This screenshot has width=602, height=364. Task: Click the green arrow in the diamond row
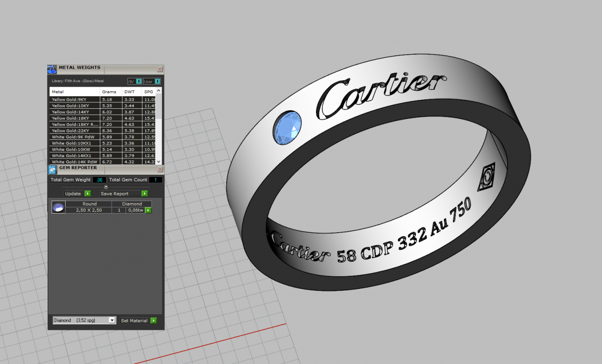(148, 211)
